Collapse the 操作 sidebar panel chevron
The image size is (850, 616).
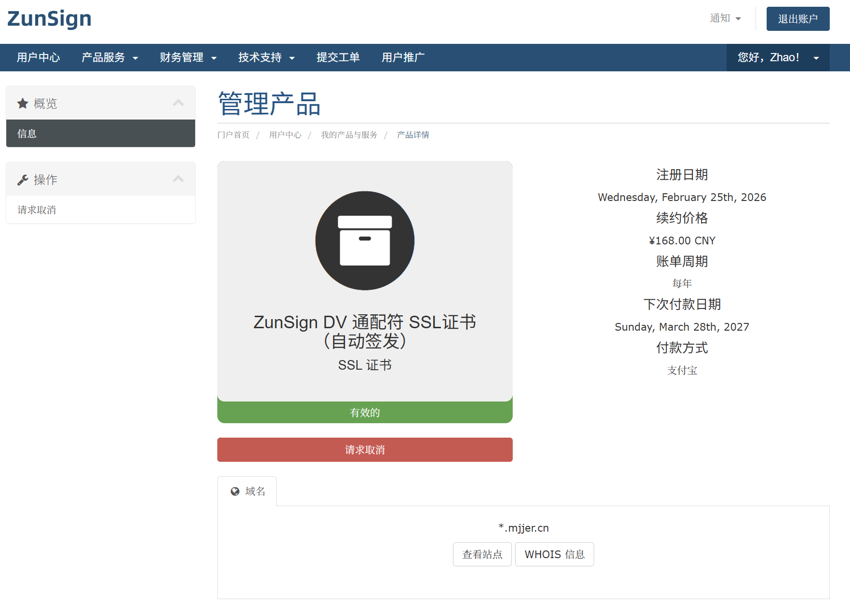(x=178, y=179)
